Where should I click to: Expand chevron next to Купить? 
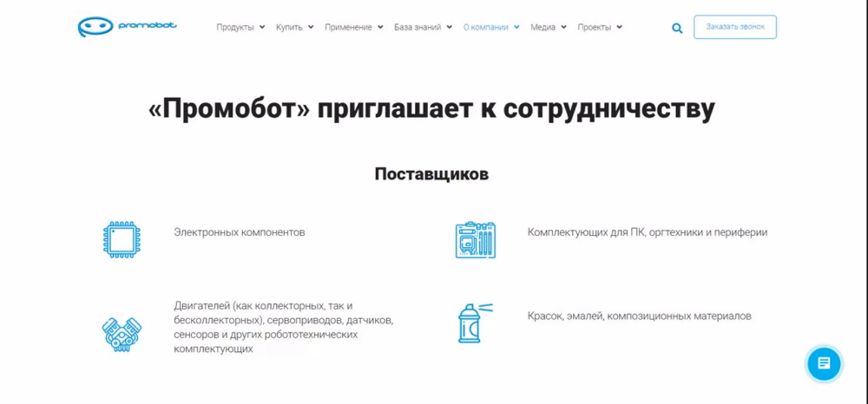(x=311, y=27)
